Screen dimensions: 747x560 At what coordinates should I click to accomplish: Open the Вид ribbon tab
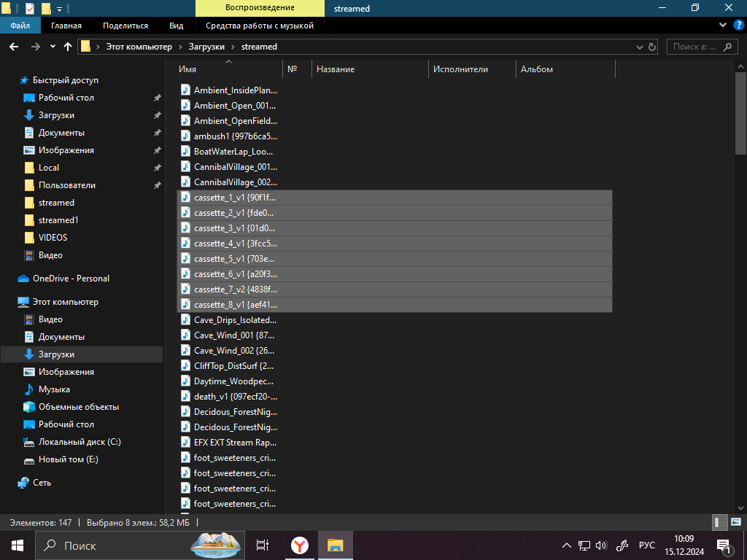point(177,26)
